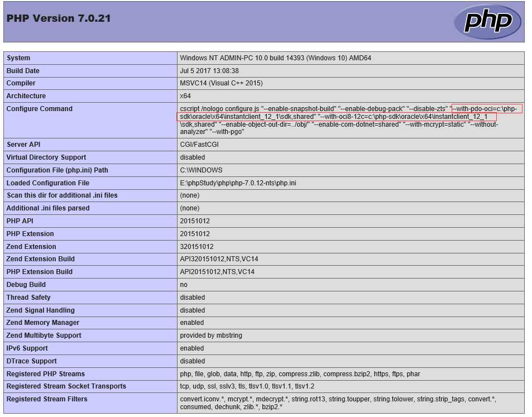
Task: Click the 'x64' Architecture value
Action: [185, 96]
